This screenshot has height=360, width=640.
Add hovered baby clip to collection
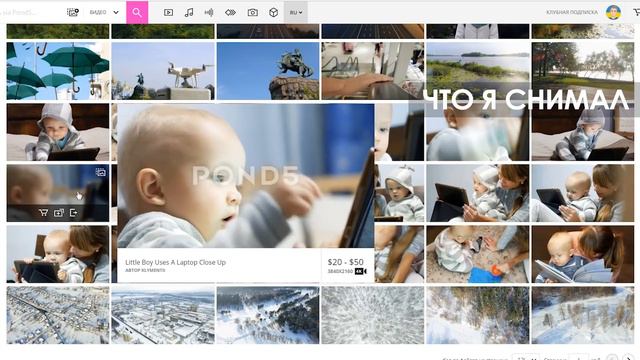pos(59,213)
